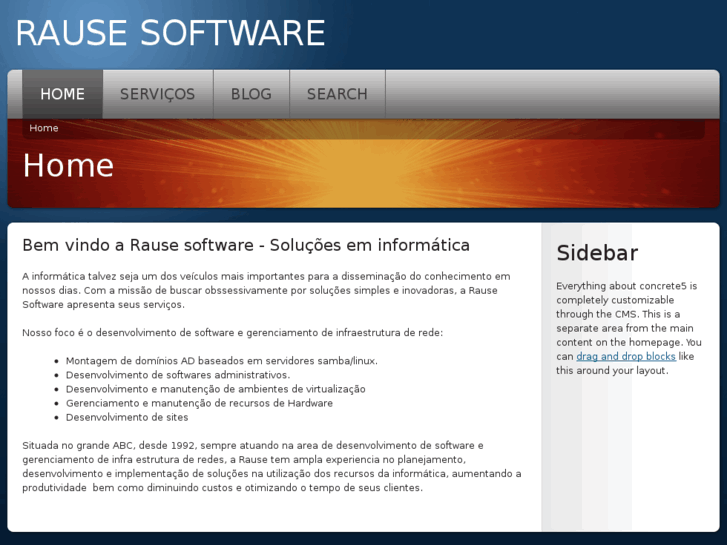Click list item 'Desenvolvimento de softwares administrativos'

178,375
